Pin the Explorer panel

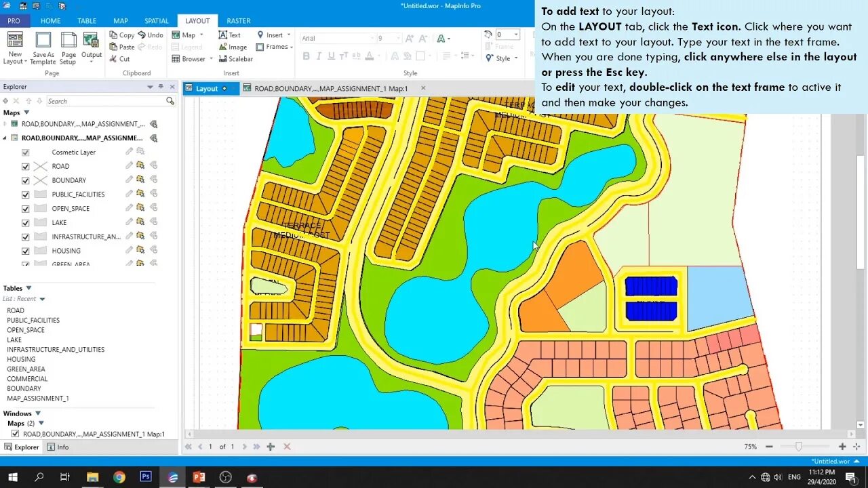point(161,87)
